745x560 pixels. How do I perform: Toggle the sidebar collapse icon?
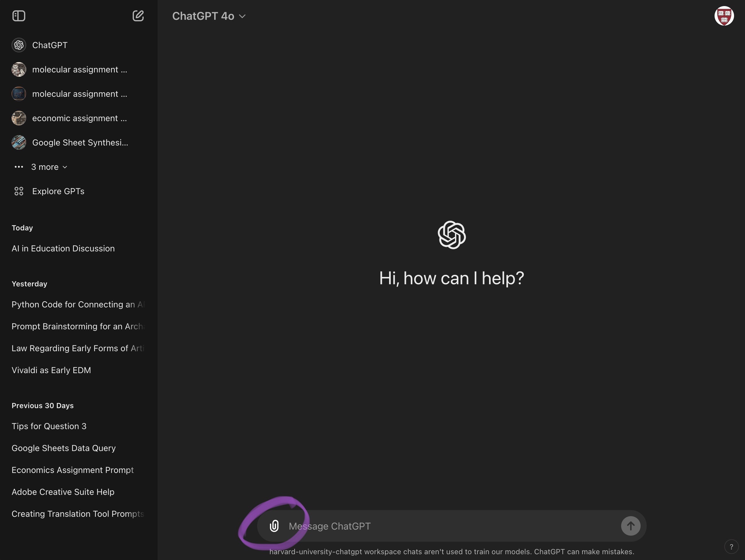coord(19,16)
